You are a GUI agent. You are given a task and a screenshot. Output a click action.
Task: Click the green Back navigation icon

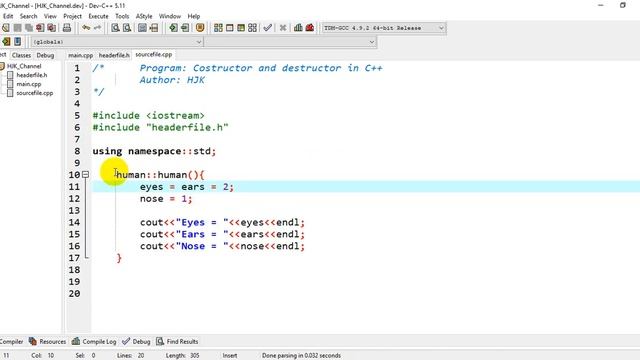point(173,28)
